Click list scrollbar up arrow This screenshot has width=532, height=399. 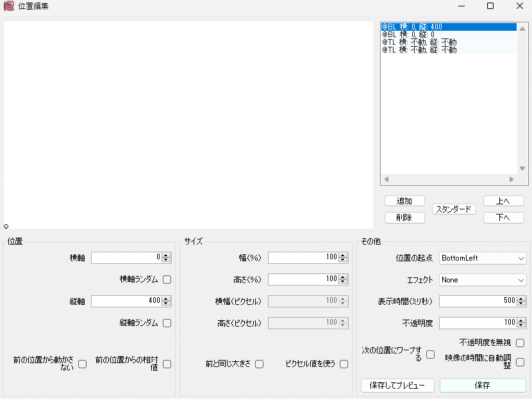pyautogui.click(x=522, y=29)
